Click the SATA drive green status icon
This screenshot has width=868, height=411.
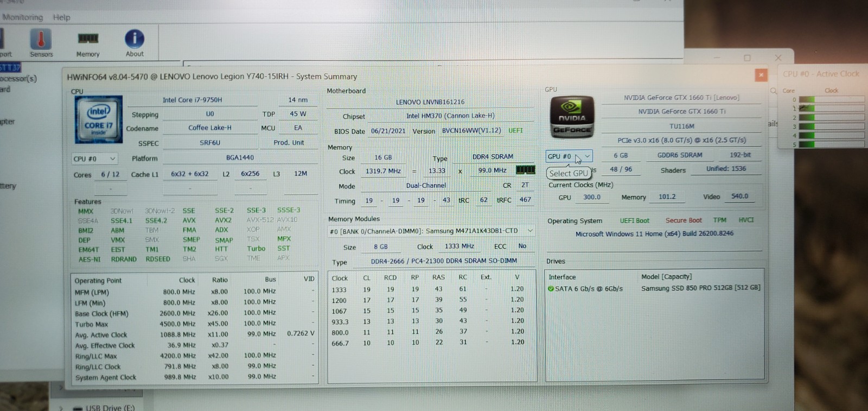click(x=551, y=289)
